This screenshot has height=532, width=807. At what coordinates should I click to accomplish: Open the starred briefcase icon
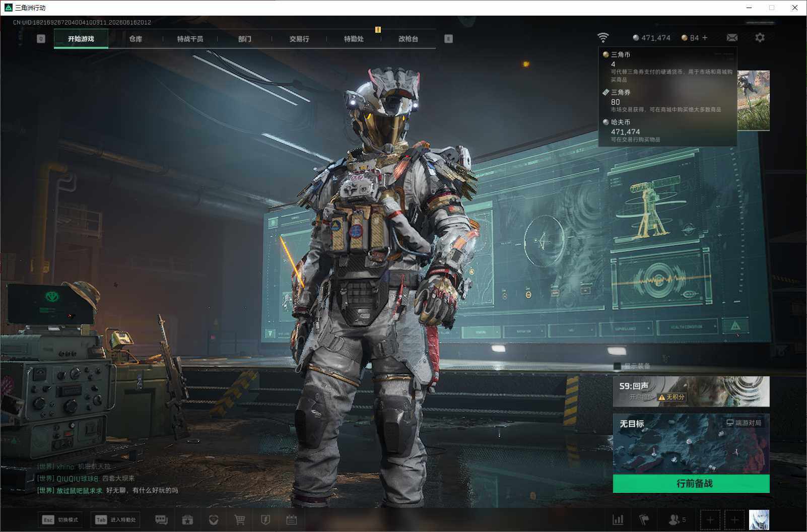pyautogui.click(x=187, y=520)
